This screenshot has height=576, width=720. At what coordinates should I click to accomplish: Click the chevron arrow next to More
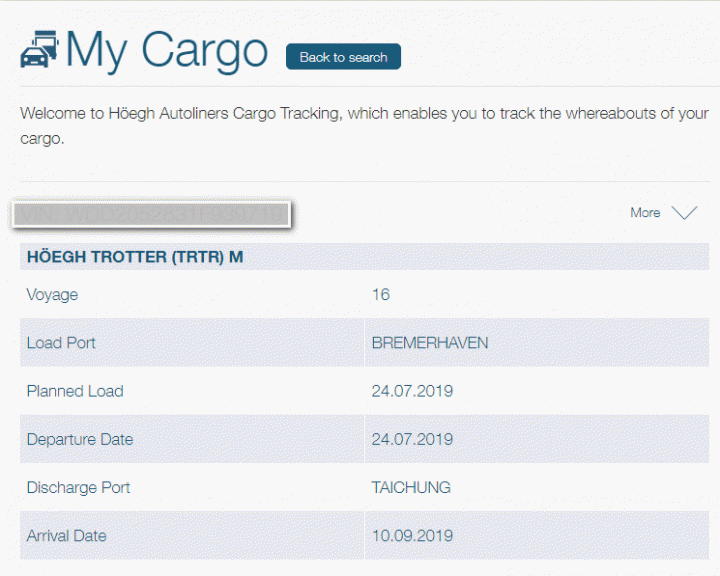point(684,213)
